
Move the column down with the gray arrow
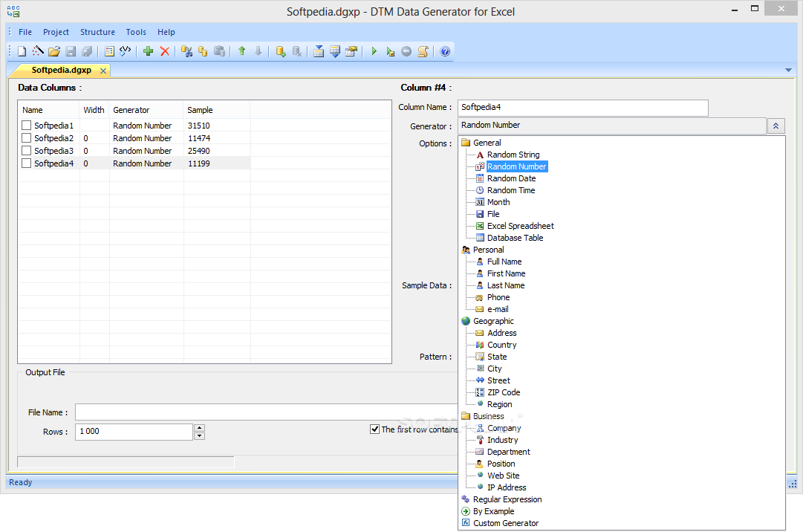258,51
